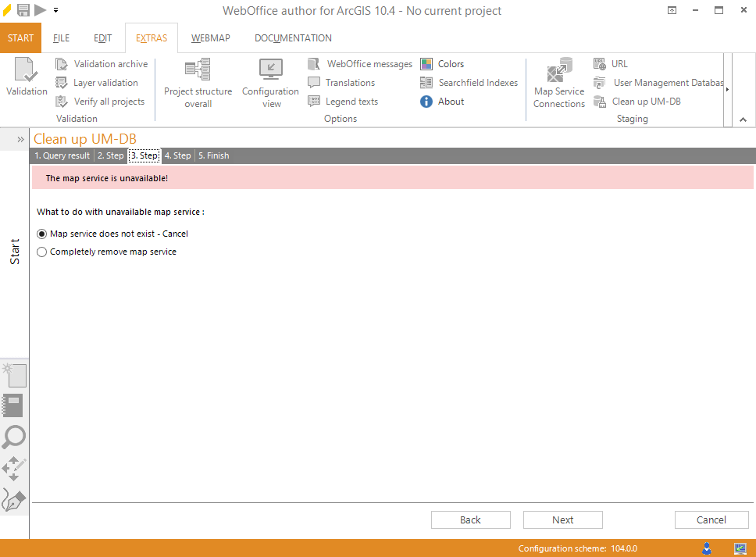Screen dimensions: 756x557
Task: Open the EDIT tab
Action: [102, 38]
